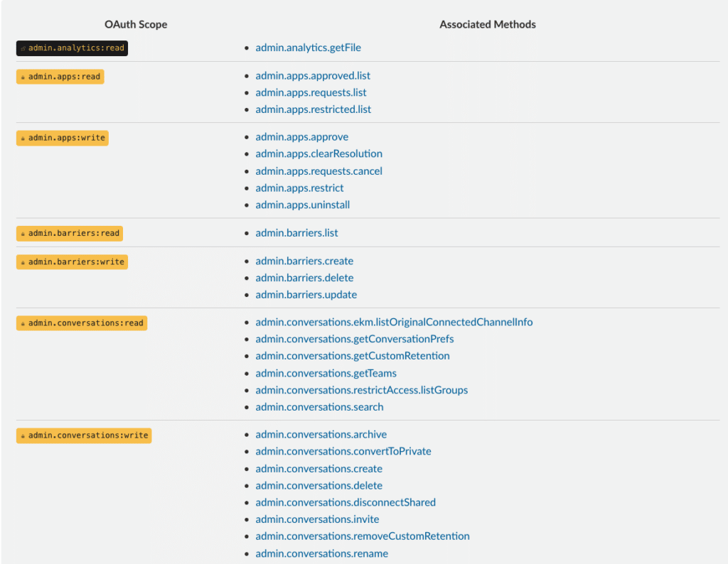Click the admin.conversations:write scope badge

84,435
